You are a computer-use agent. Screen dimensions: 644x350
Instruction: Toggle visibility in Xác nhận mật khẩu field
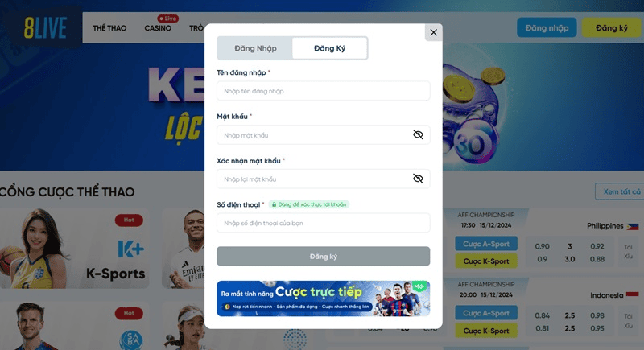[x=418, y=179]
